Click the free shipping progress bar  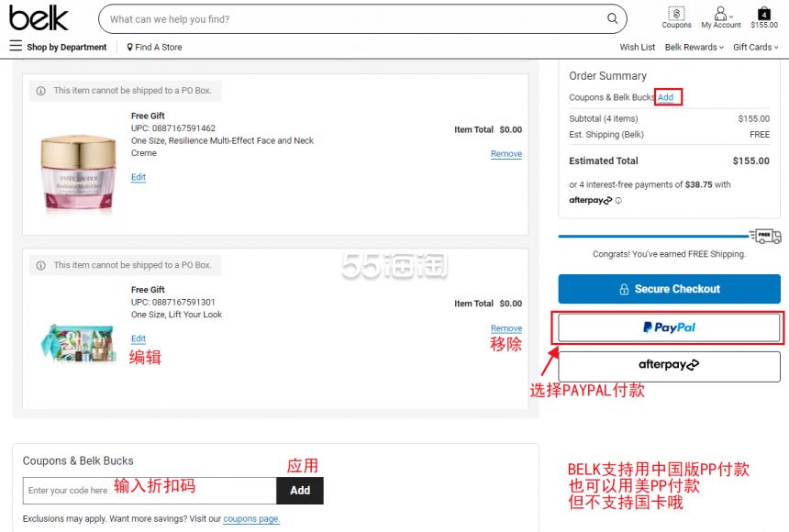coord(653,236)
